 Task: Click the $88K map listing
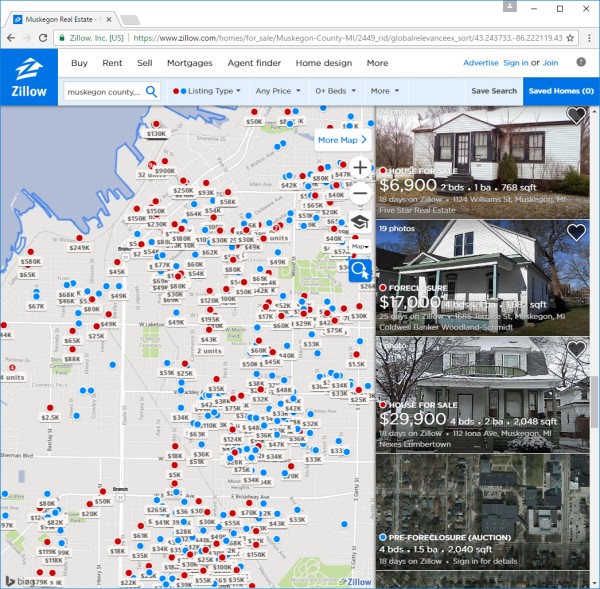tap(72, 359)
